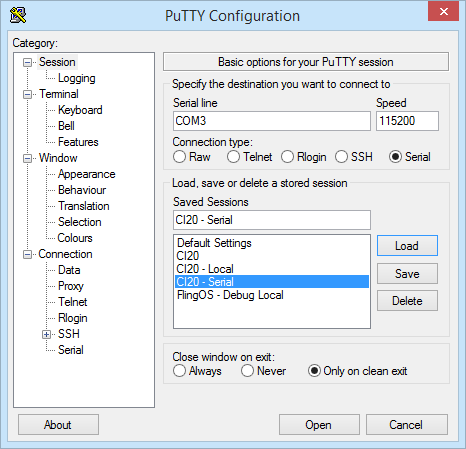
Task: Set close window on exit to Never
Action: pos(247,371)
